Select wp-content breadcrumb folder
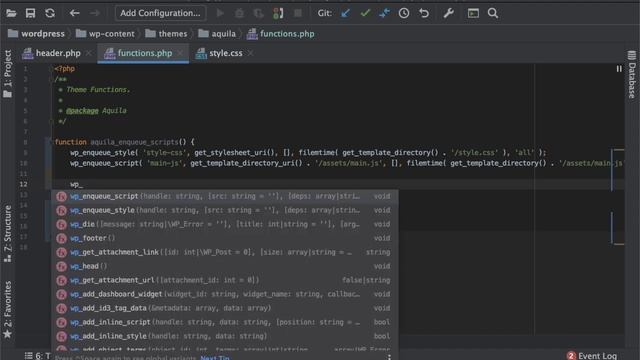Viewport: 640px width, 360px height. tap(105, 33)
